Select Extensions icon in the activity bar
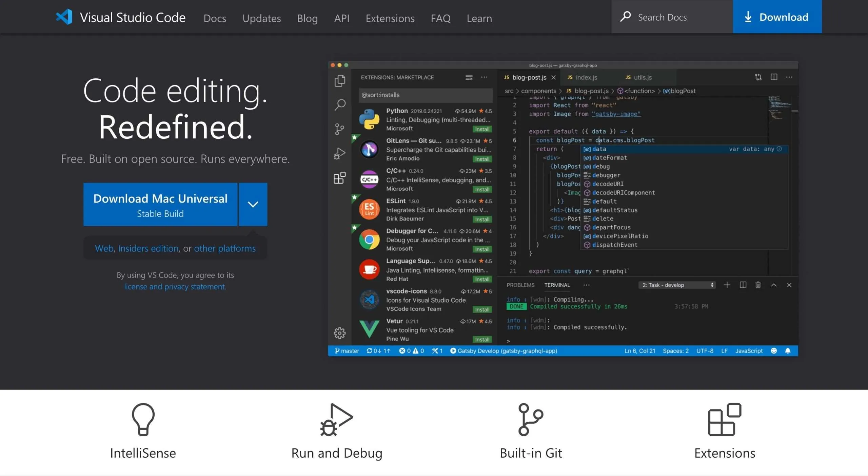This screenshot has height=476, width=868. pyautogui.click(x=339, y=178)
